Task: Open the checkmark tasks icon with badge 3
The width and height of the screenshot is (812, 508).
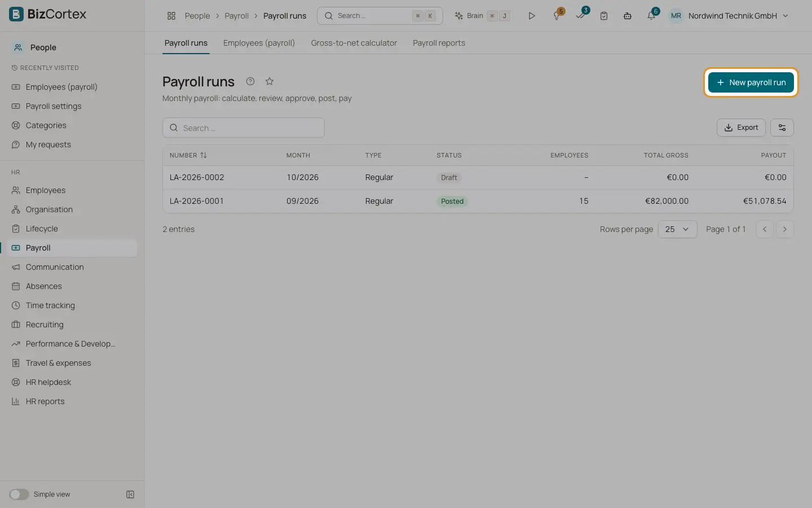Action: click(x=581, y=16)
